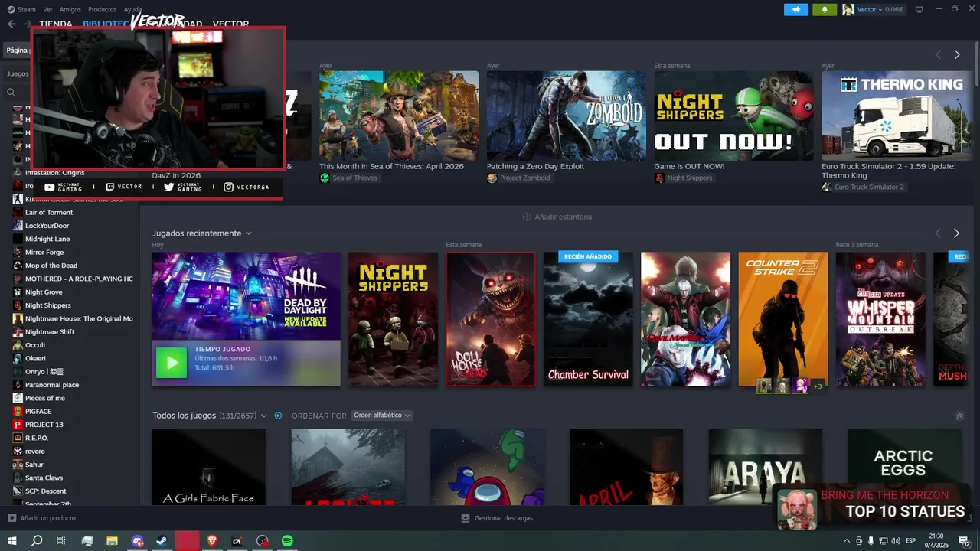Image resolution: width=980 pixels, height=551 pixels.
Task: Advance the recently played shelf with the right arrow
Action: pos(956,233)
